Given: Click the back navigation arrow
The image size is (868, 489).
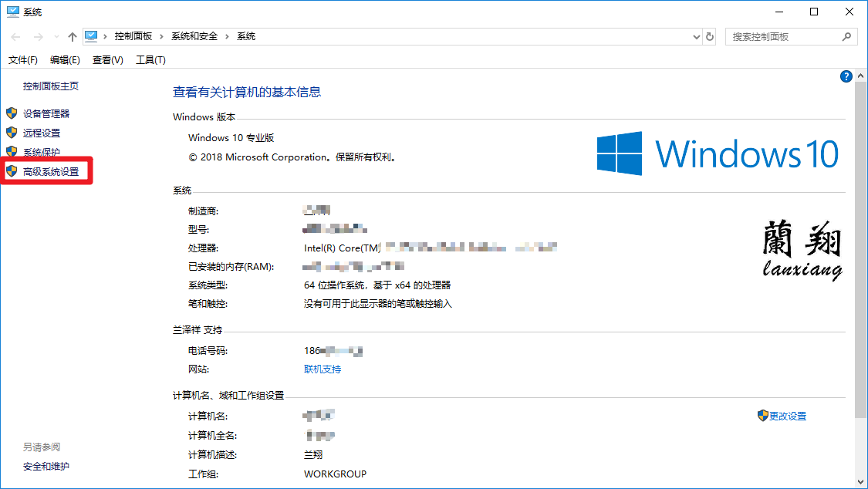Looking at the screenshot, I should 15,36.
